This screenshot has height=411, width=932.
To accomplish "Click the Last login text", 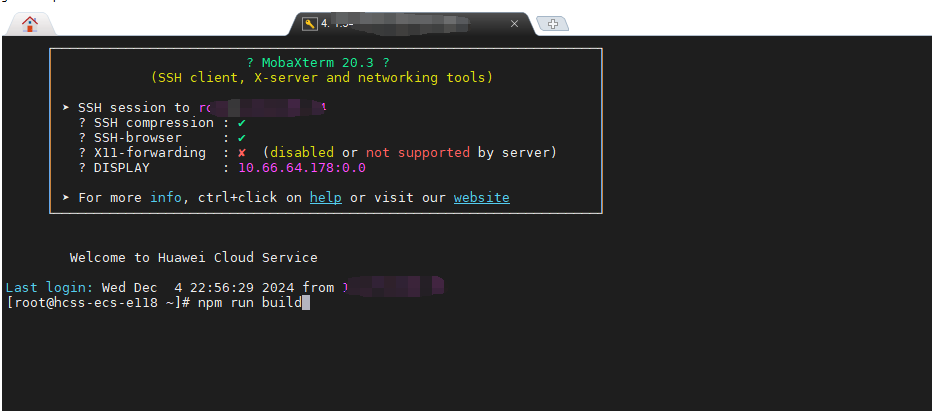I will [x=49, y=288].
